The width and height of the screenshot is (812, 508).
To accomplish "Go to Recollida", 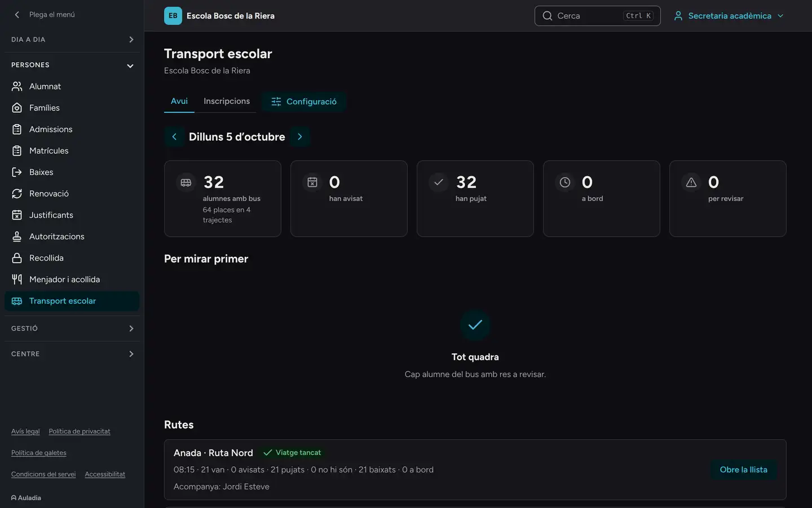I will coord(72,258).
